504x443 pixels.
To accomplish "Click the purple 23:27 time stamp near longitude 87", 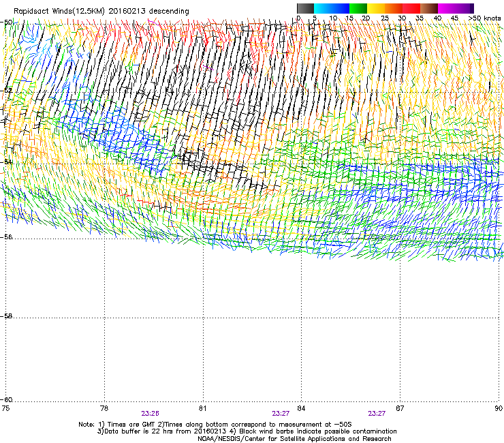I will point(377,414).
